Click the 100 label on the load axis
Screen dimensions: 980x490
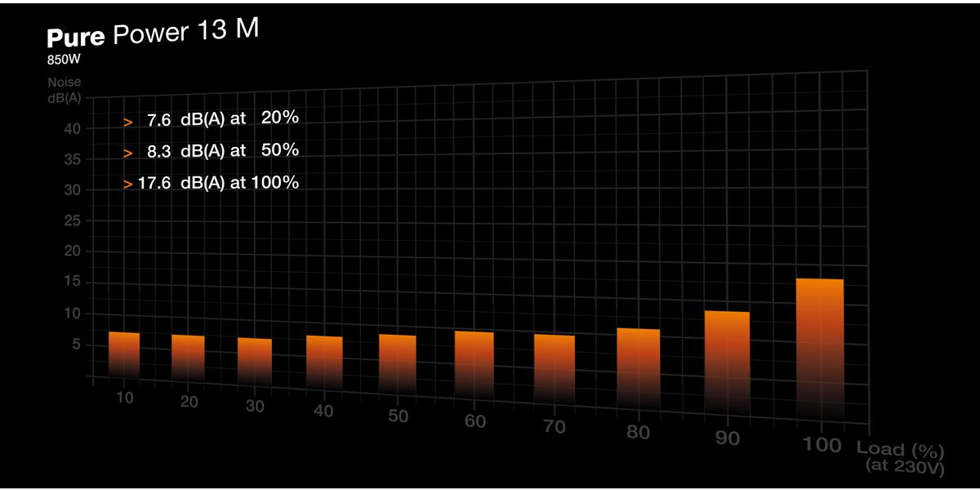(x=821, y=444)
